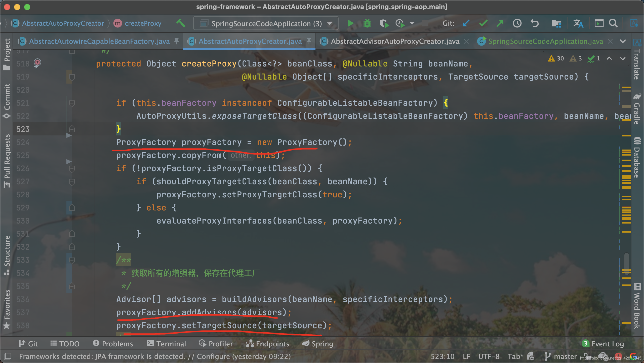
Task: Switch to AbstractAdvisorAutoProxyCreator.java tab
Action: click(395, 41)
